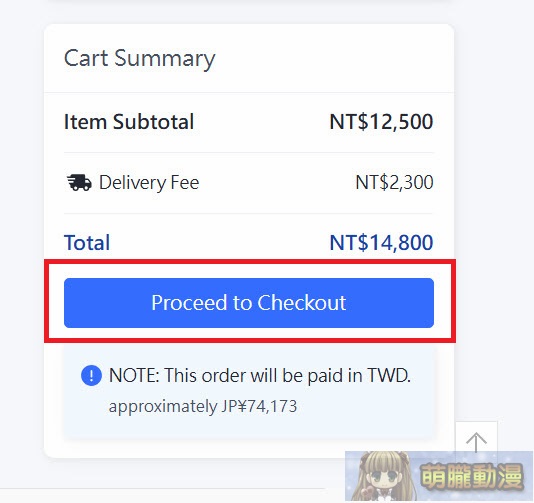534x503 pixels.
Task: Click the divider below Delivery Fee row
Action: [249, 214]
